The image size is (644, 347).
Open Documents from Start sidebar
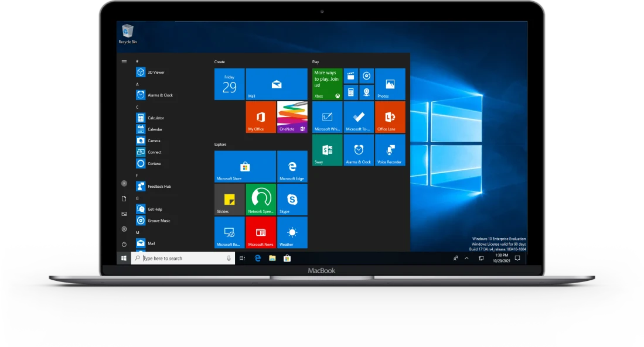pyautogui.click(x=124, y=198)
